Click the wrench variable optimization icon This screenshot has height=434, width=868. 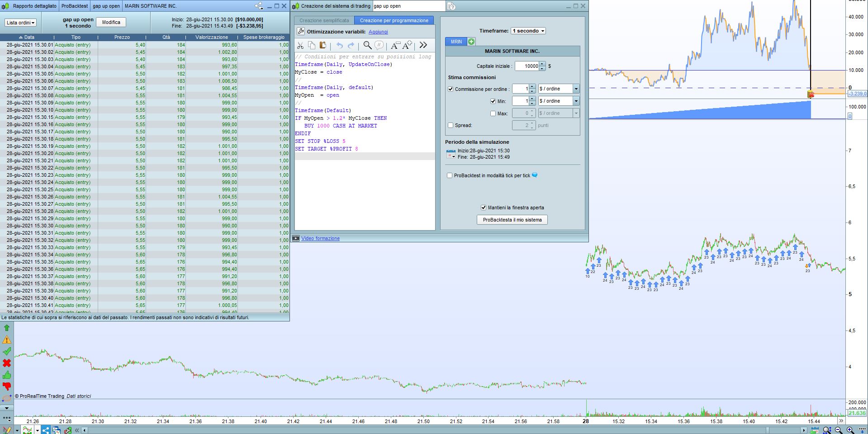(x=301, y=32)
